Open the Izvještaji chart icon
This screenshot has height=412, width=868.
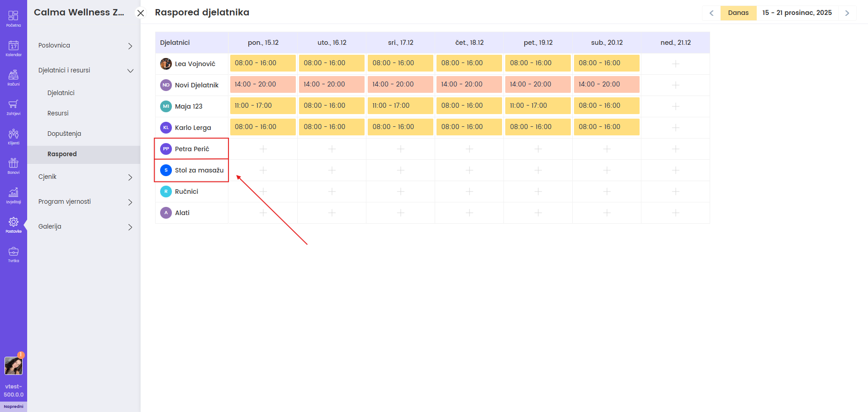14,195
